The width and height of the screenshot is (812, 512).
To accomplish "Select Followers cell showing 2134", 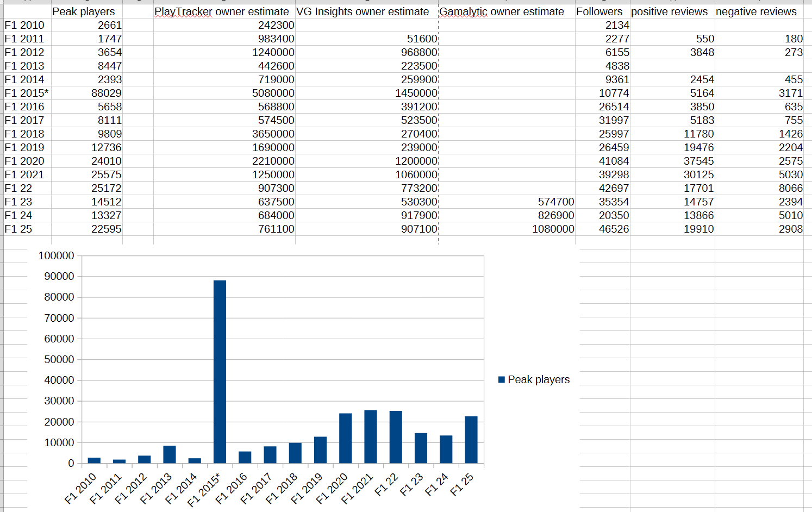I will coord(603,25).
